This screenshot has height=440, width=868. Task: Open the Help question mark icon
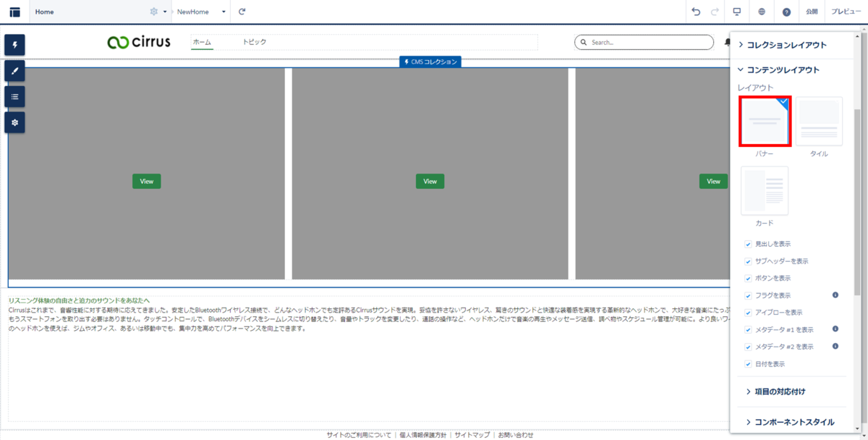click(x=788, y=12)
